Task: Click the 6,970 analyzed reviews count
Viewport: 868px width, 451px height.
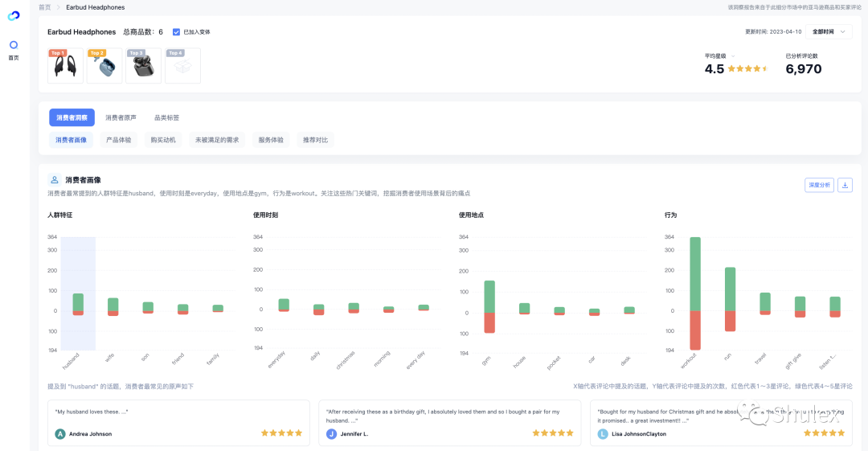Action: [804, 68]
